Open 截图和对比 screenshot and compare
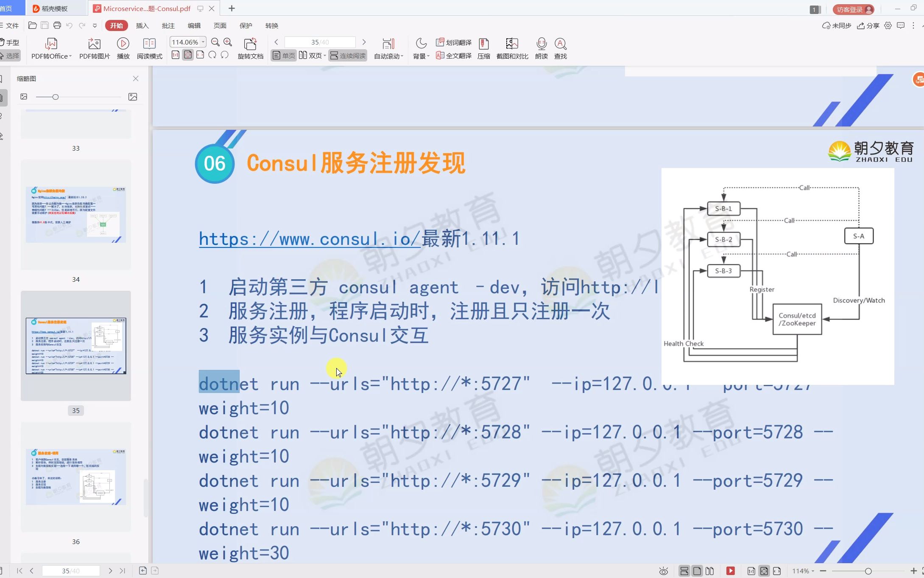 point(512,49)
